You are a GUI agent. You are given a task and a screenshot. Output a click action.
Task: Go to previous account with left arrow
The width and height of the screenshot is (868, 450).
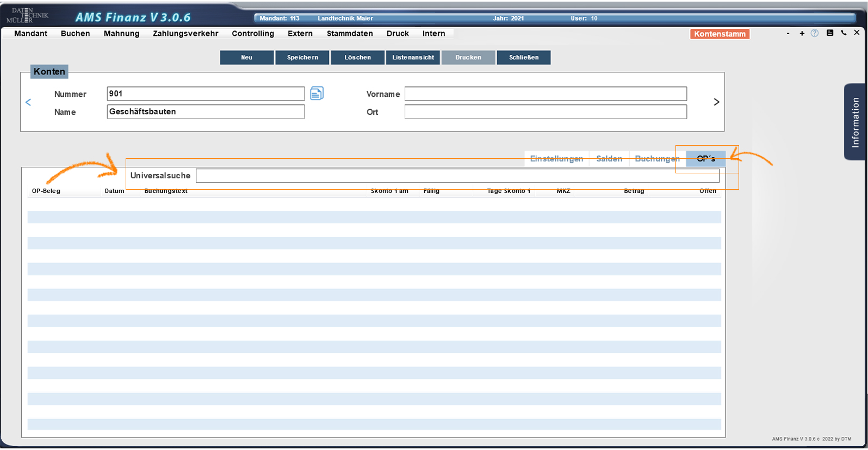[28, 102]
